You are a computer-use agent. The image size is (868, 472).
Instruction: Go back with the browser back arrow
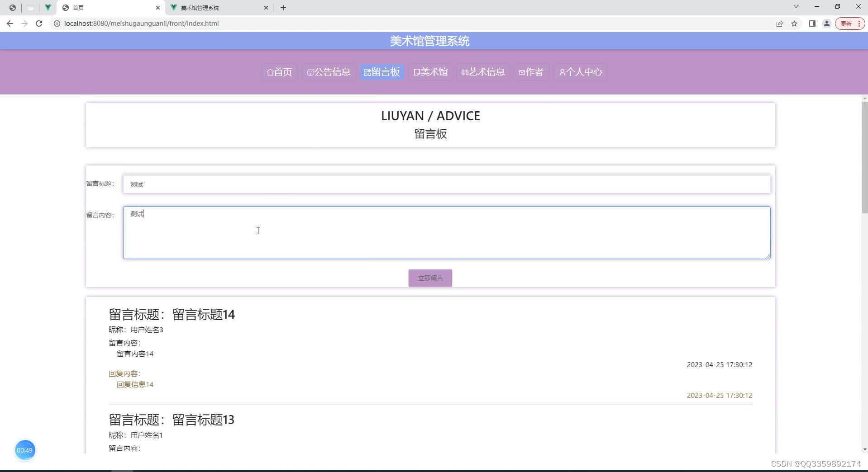[x=10, y=24]
